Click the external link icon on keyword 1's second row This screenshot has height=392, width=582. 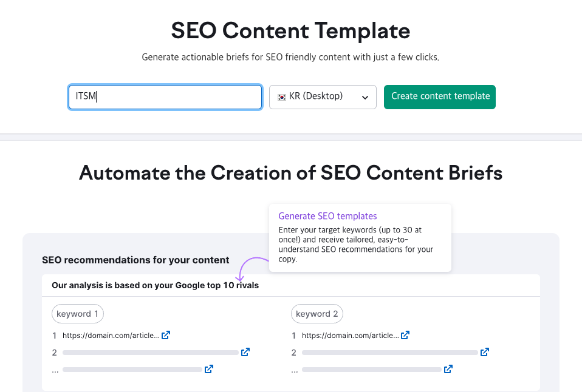point(245,351)
